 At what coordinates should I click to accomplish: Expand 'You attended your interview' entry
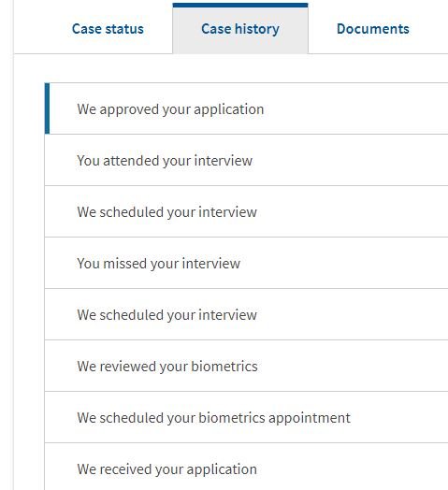click(246, 160)
